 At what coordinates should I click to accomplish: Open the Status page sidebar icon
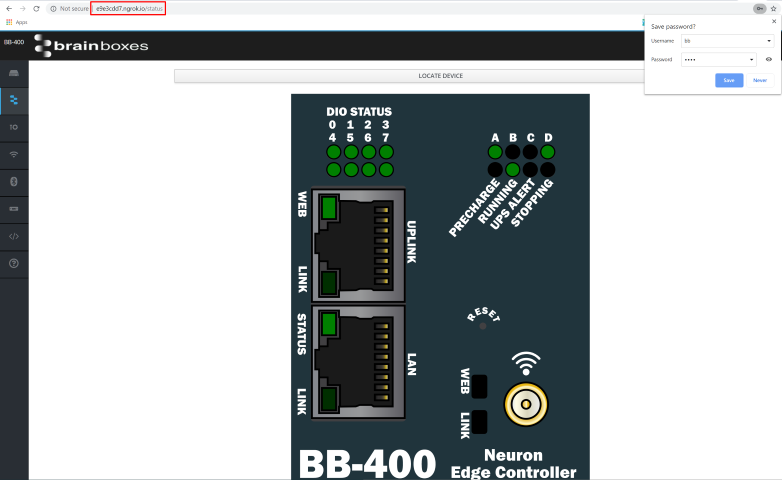coord(14,101)
